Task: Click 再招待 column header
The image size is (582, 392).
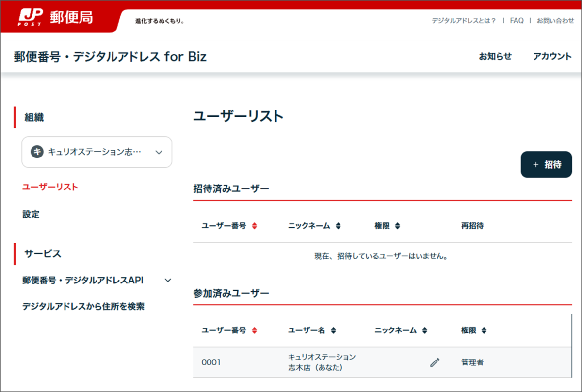Action: pos(472,226)
